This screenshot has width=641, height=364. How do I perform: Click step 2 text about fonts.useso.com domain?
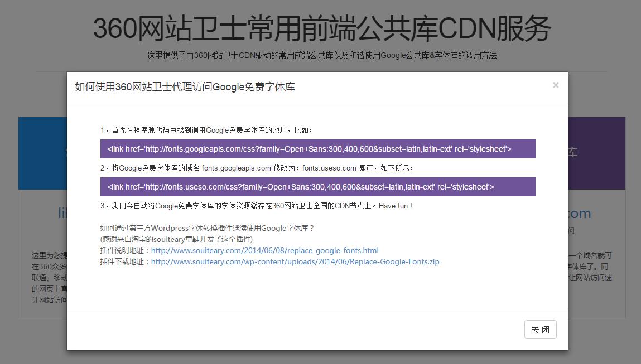point(258,168)
